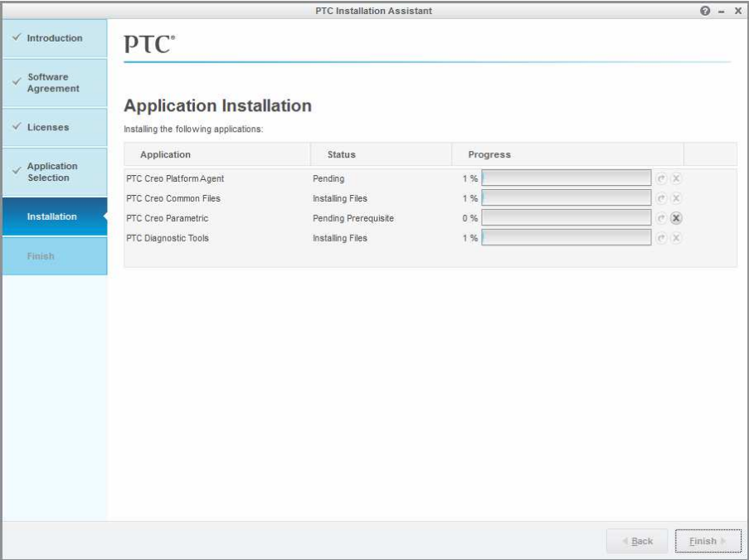
Task: Go to the Introduction step
Action: (x=55, y=38)
